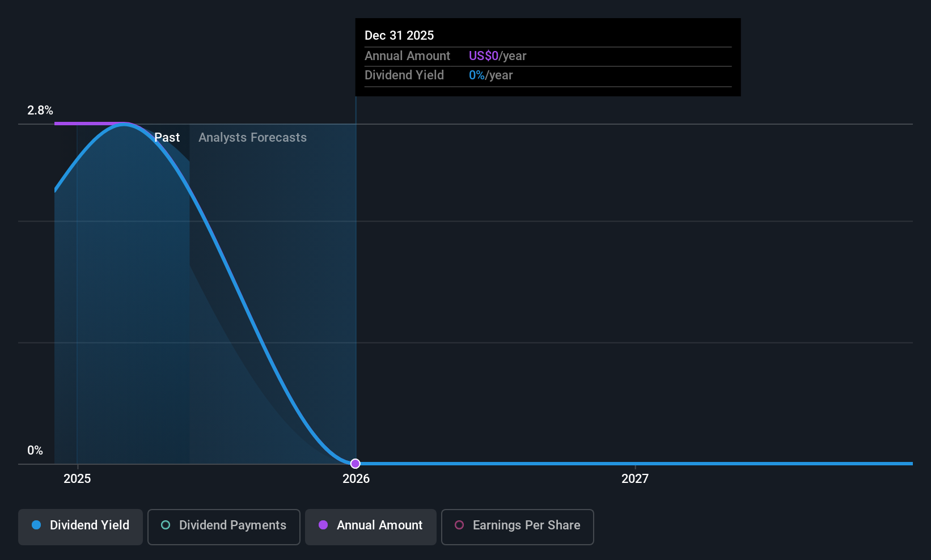Viewport: 931px width, 560px height.
Task: Click the Annual Amount label in tooltip
Action: coord(407,56)
